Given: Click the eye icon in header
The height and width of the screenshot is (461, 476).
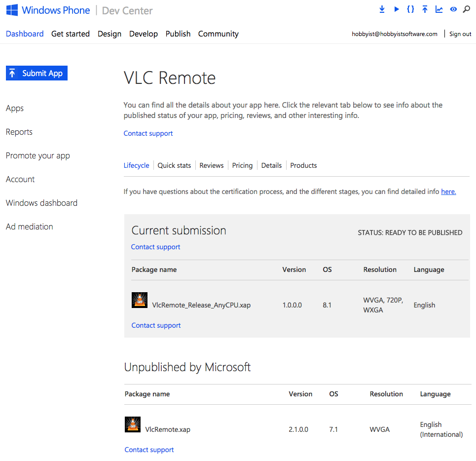Looking at the screenshot, I should (x=453, y=9).
